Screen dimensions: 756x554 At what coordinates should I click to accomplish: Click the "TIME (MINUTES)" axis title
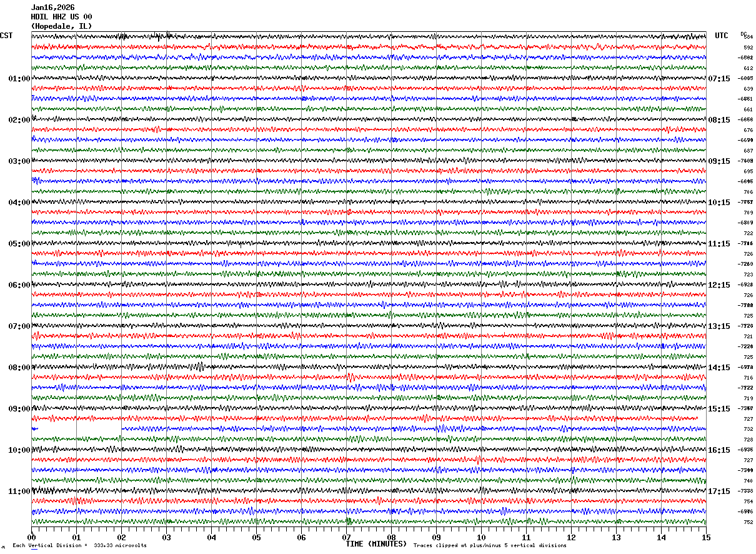click(376, 544)
